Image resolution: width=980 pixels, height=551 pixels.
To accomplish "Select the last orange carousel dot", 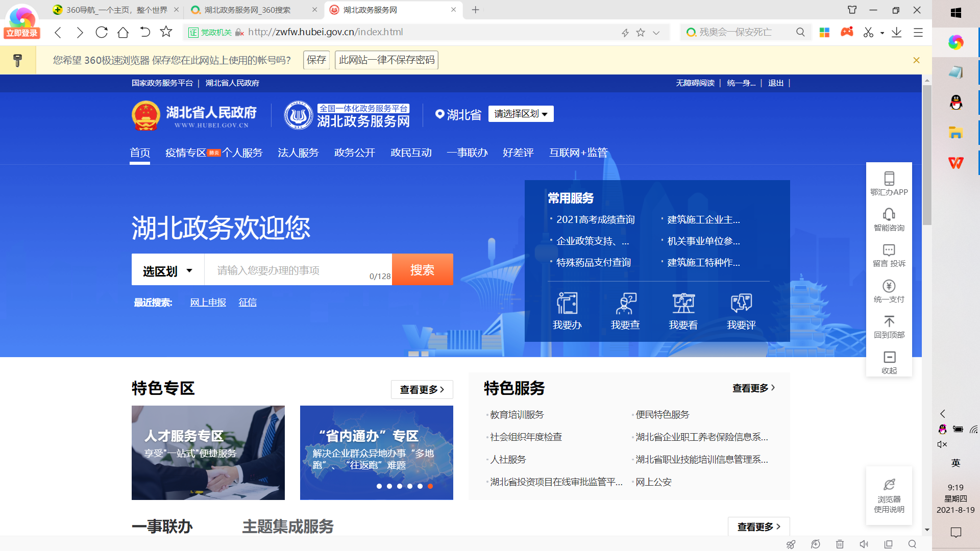I will click(x=430, y=486).
